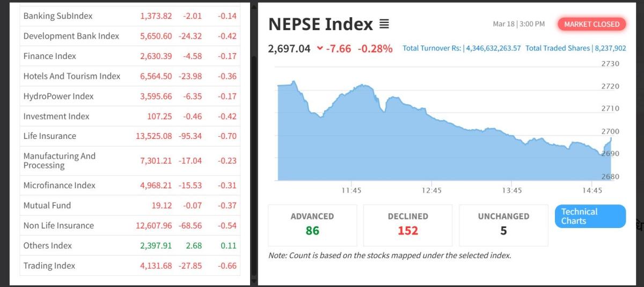Open the Investment Index entry
This screenshot has height=287, width=644.
pyautogui.click(x=56, y=116)
